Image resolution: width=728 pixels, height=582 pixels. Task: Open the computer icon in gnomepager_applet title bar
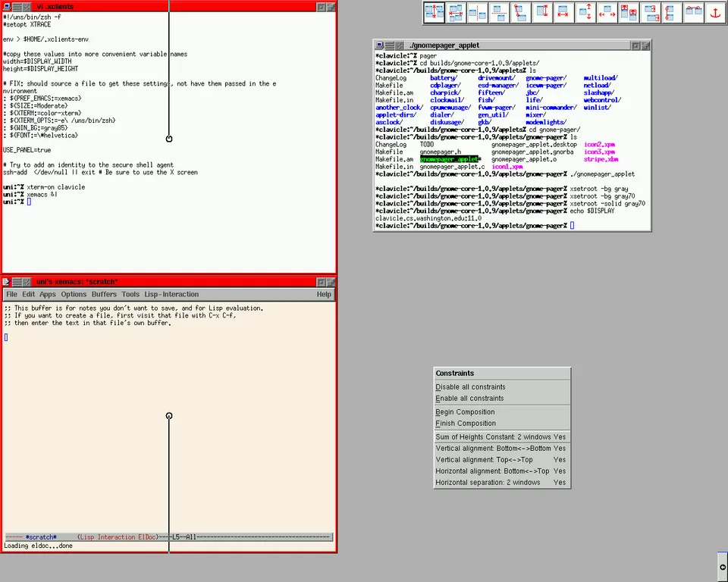click(x=379, y=45)
